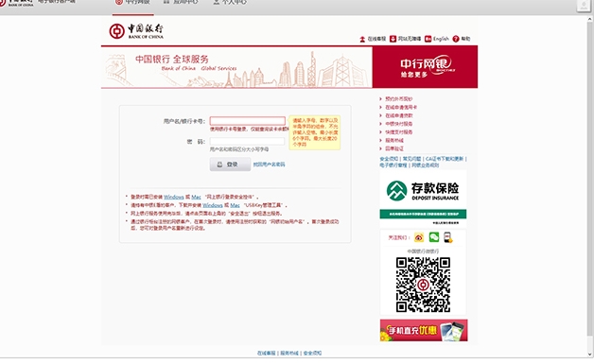Viewport: 594px width, 364px height.
Task: Open footer 安全须知 link
Action: pos(312,353)
